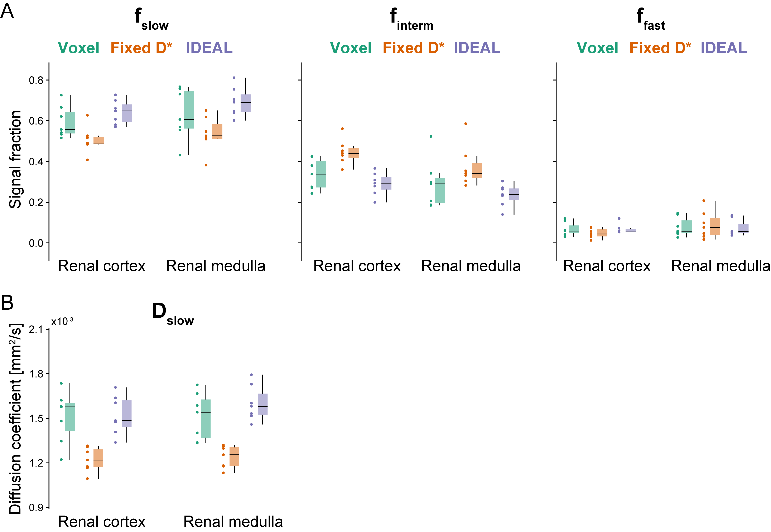
Task: Click the x10-3 scale multiplier
Action: coord(62,321)
